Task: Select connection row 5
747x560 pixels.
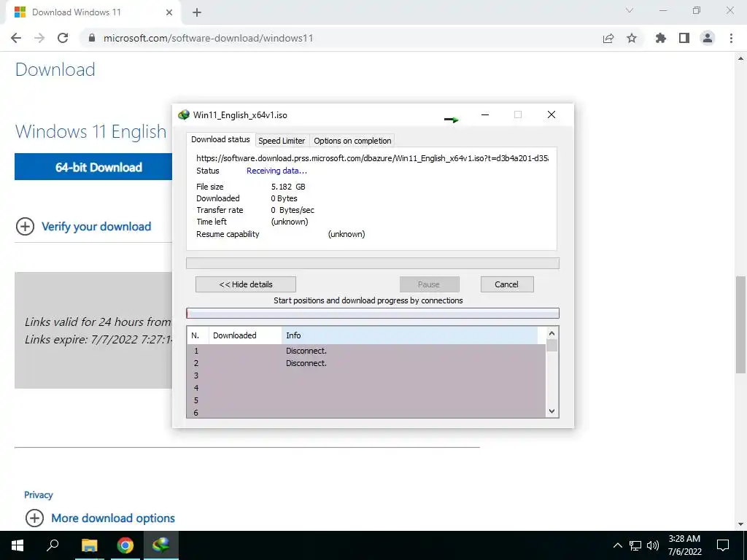Action: tap(366, 400)
